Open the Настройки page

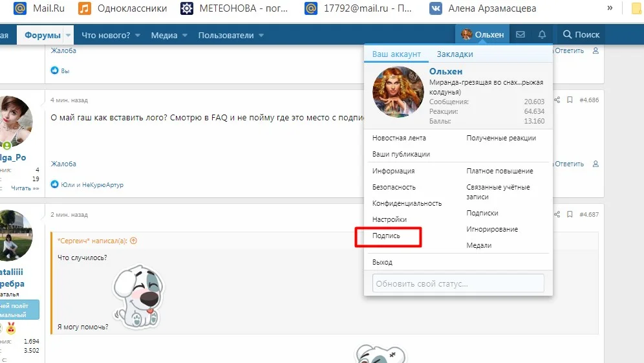click(x=389, y=219)
